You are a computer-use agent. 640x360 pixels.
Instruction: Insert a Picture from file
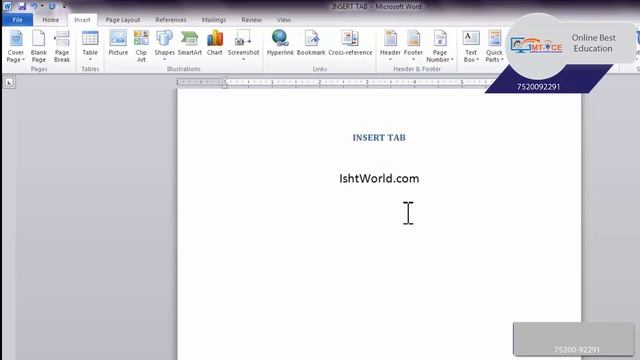coord(118,43)
